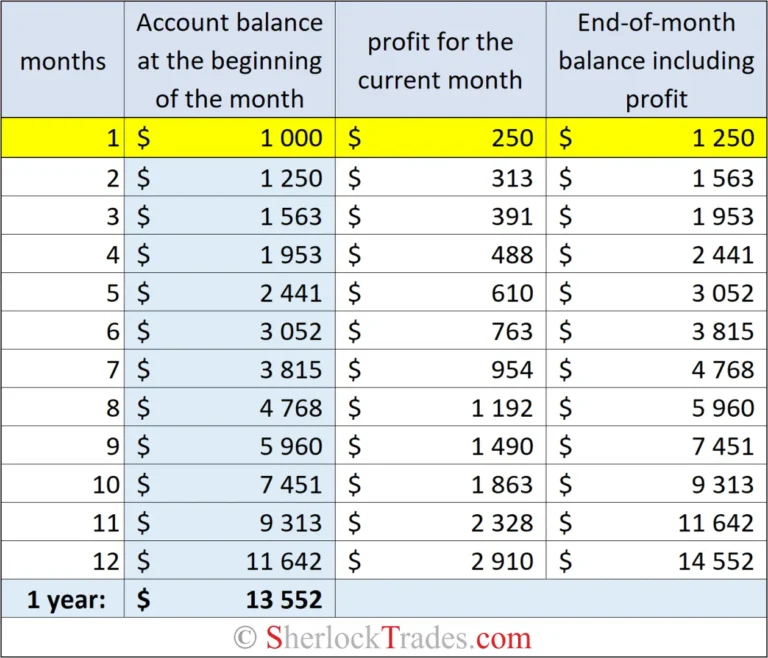
Task: Click the 1 192 profit cell in month 8
Action: tap(440, 407)
